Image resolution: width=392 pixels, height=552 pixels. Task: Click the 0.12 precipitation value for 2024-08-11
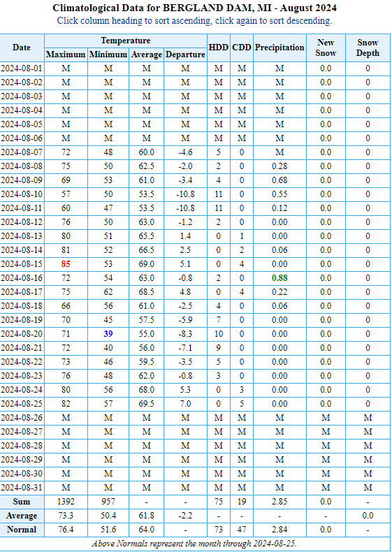coord(280,208)
